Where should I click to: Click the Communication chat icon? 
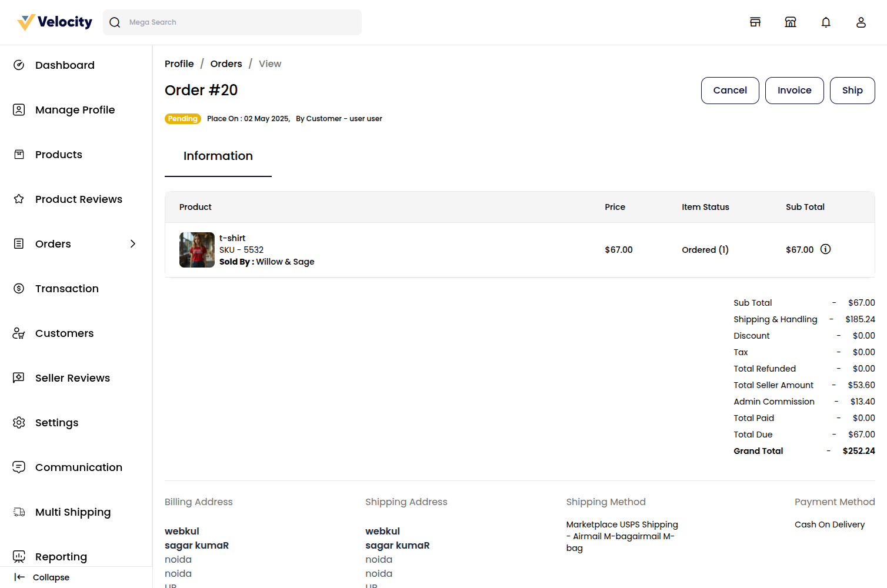[x=19, y=467]
